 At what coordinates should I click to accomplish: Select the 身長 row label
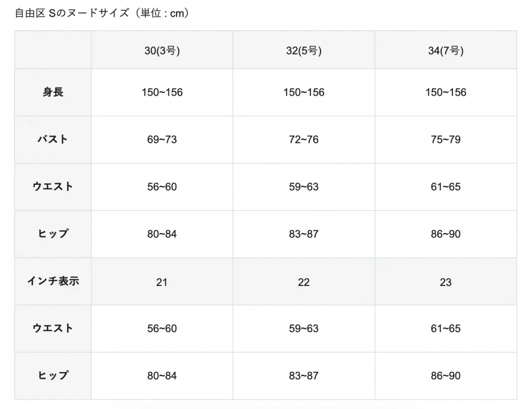[53, 92]
